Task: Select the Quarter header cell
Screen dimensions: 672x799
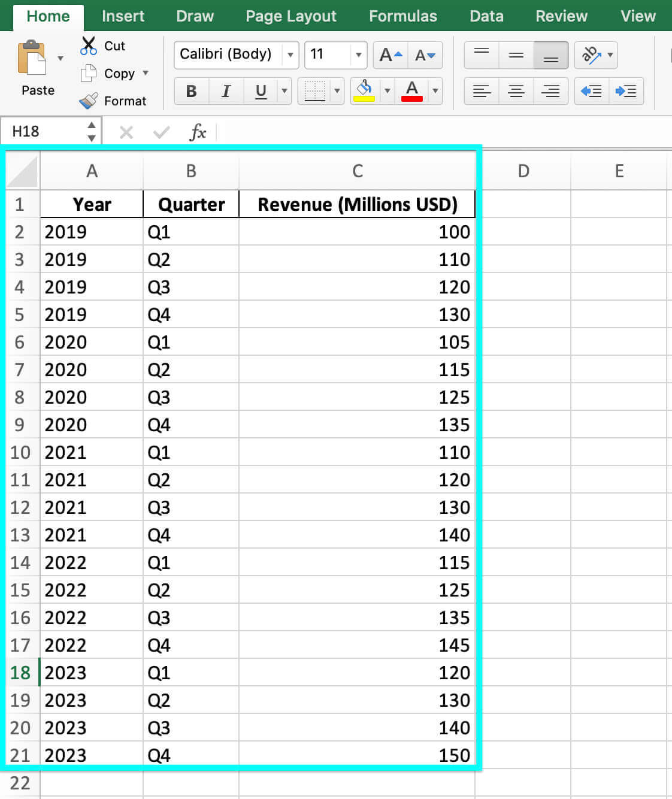Action: [x=191, y=204]
